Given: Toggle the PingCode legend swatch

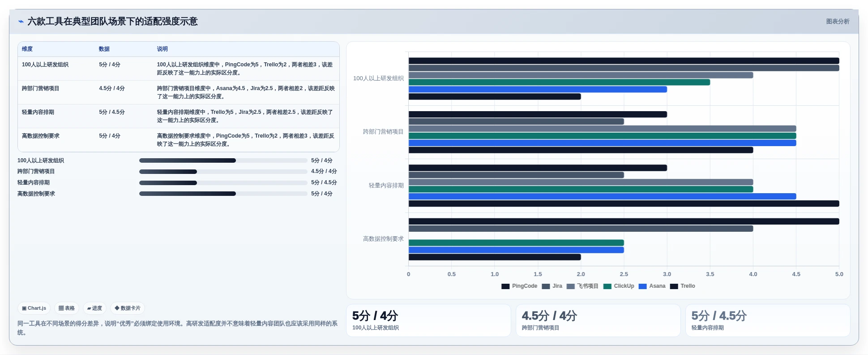Looking at the screenshot, I should tap(505, 286).
